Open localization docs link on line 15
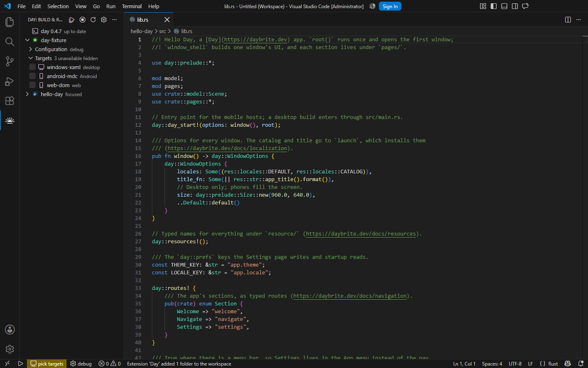 coord(227,148)
